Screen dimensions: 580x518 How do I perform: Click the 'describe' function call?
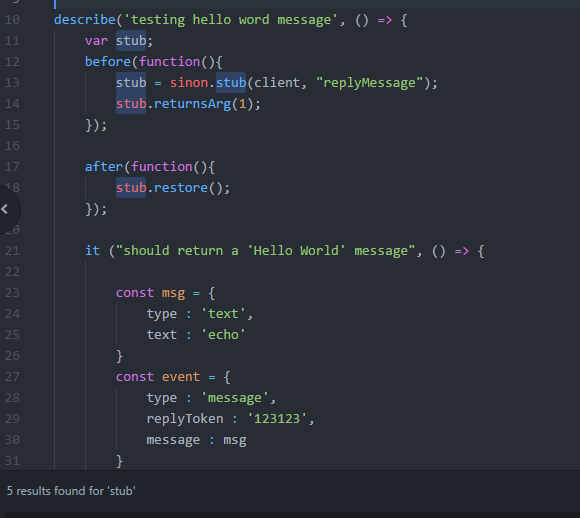[85, 20]
